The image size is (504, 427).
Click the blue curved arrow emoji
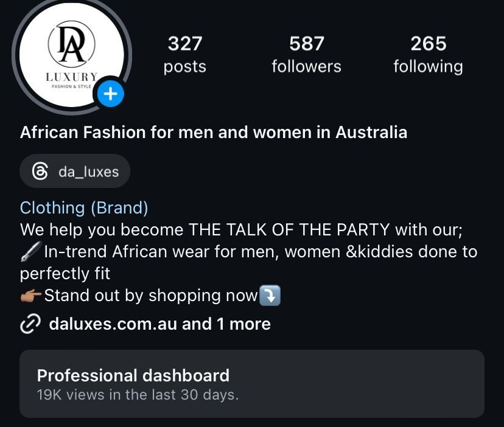(x=270, y=296)
